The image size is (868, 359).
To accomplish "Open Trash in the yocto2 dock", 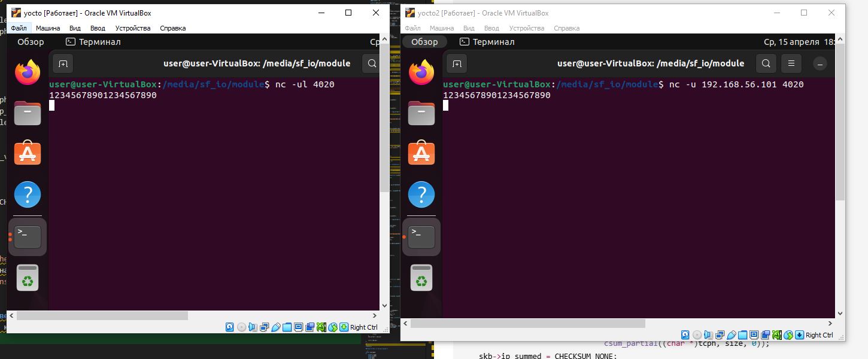I will [421, 278].
